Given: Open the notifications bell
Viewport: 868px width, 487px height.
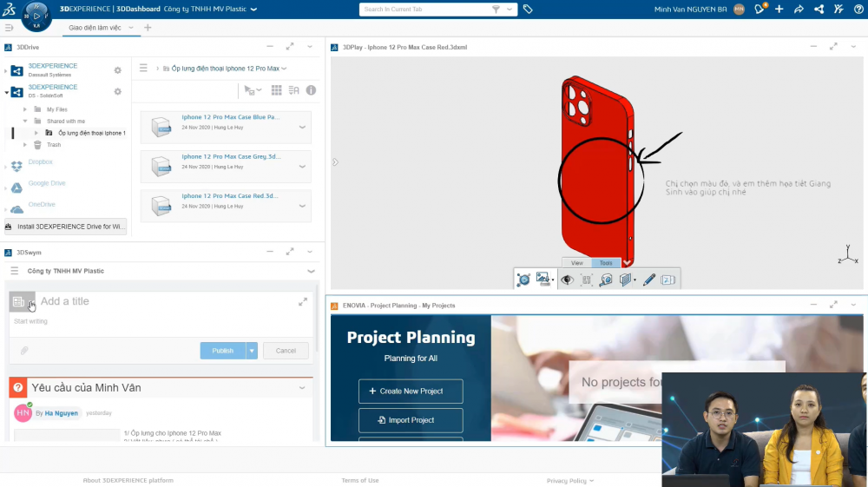Looking at the screenshot, I should click(x=759, y=9).
